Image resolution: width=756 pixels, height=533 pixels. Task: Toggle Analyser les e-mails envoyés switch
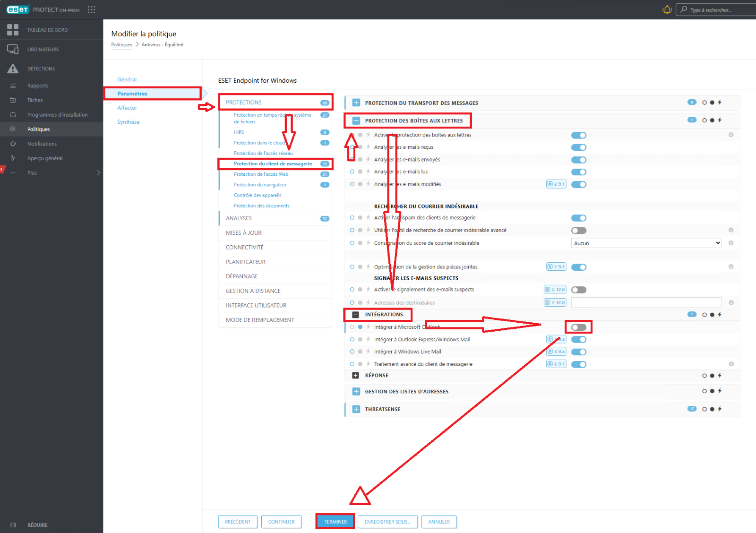[579, 160]
